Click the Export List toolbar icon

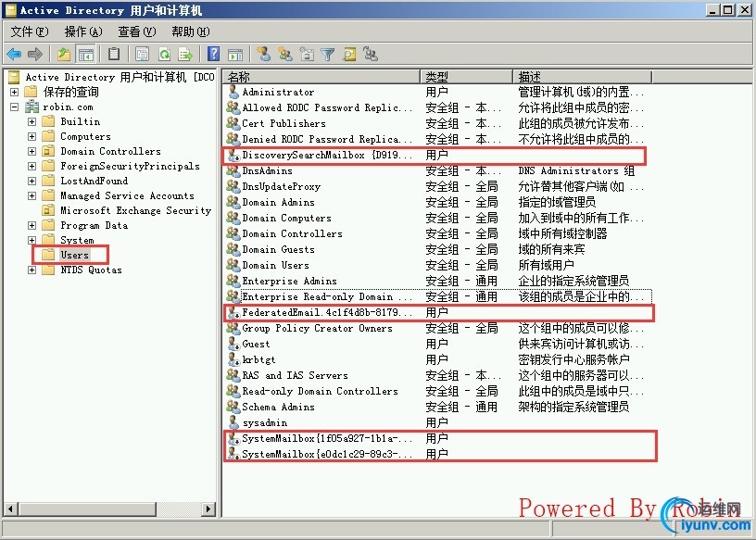185,54
